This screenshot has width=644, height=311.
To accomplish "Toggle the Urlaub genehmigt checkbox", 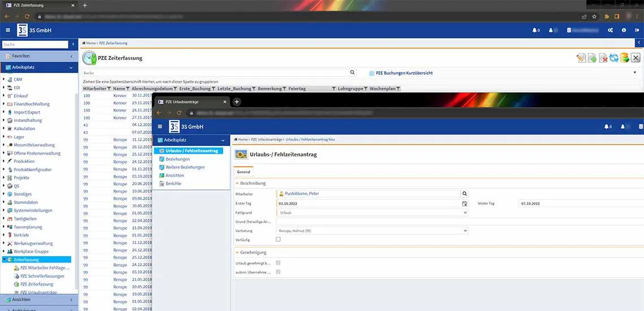I will pos(278,263).
